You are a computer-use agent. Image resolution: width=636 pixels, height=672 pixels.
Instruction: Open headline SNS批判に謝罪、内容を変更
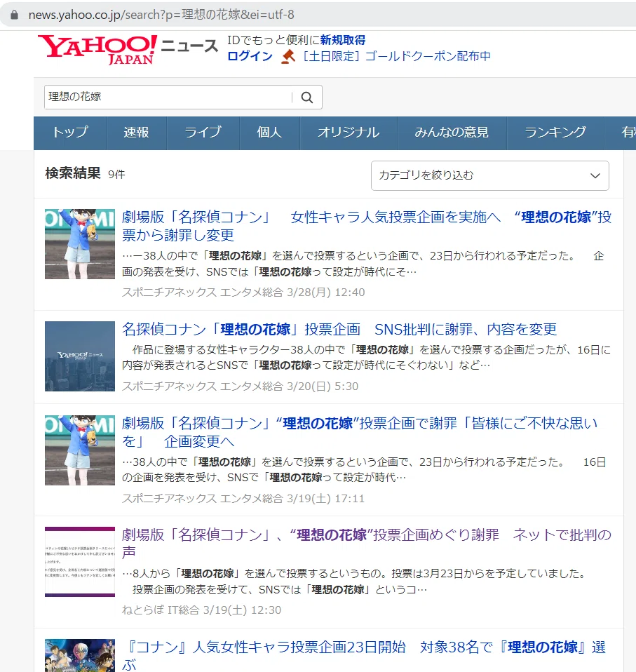point(339,329)
